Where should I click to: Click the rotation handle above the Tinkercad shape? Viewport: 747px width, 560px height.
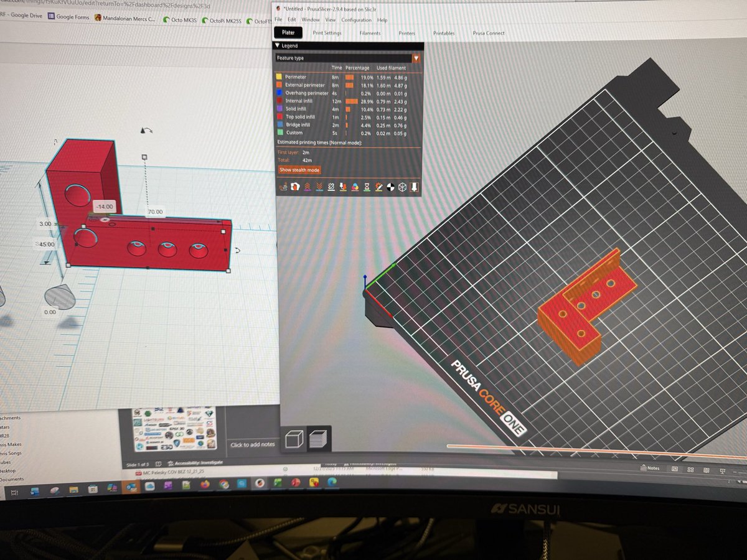coord(148,130)
